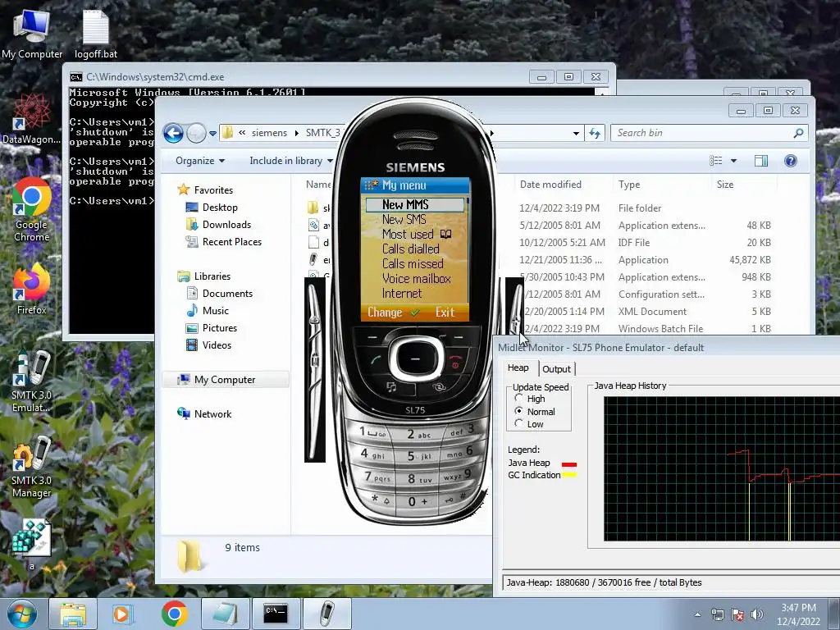Click the right soft key on the phone
The image size is (840, 630).
(x=458, y=337)
